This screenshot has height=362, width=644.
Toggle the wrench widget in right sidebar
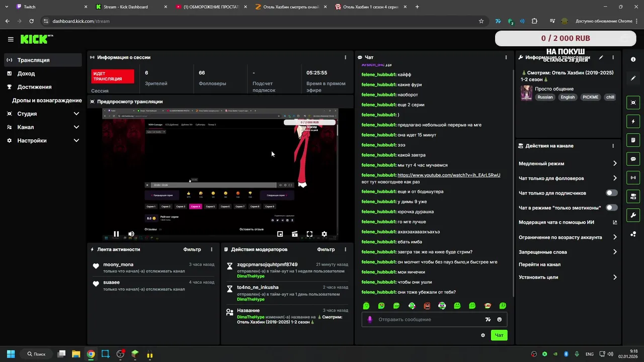pos(633,215)
